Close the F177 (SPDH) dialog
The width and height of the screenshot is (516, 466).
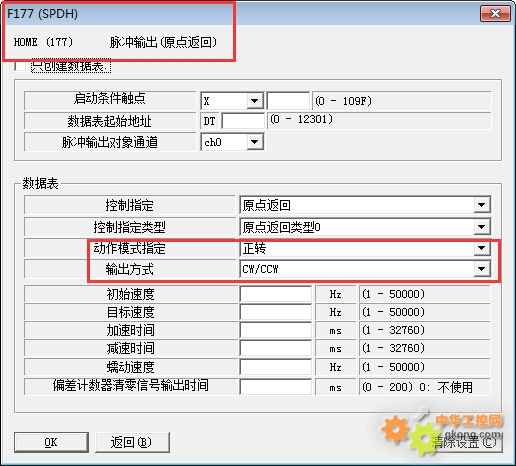[x=495, y=13]
